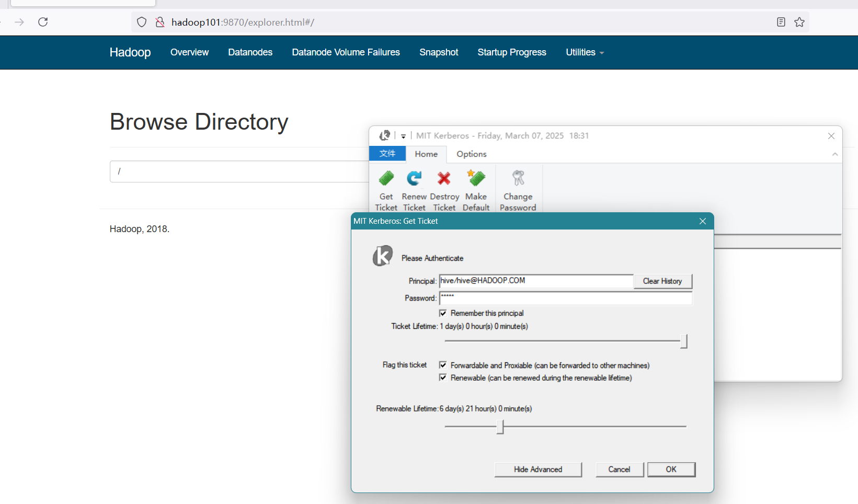Reload the browser page
The image size is (858, 504).
coord(43,22)
